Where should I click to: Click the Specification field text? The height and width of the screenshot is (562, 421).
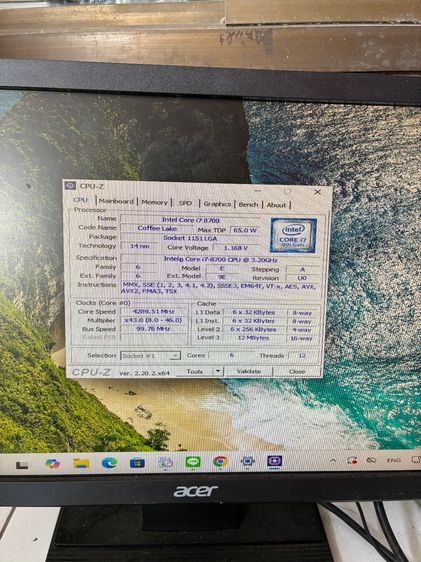(220, 259)
